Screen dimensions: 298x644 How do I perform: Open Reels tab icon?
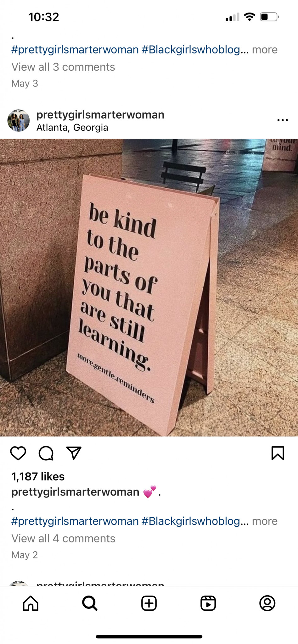click(x=208, y=603)
